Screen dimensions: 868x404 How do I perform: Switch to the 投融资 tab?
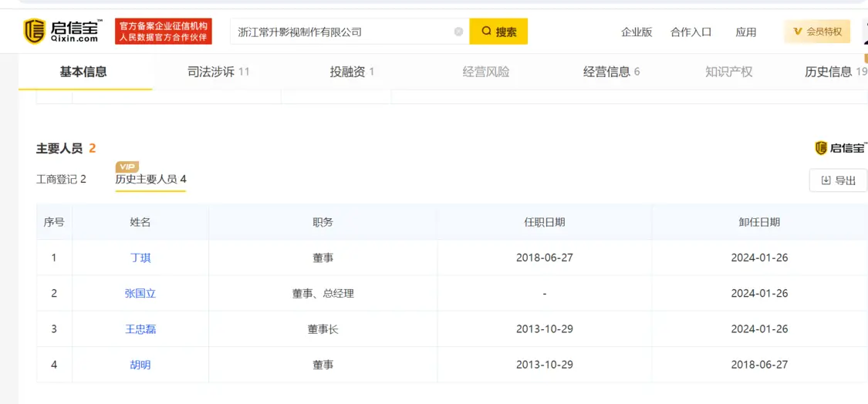352,72
